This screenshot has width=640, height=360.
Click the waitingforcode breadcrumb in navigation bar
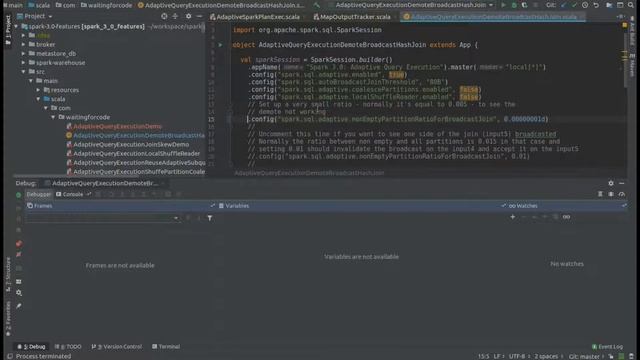(x=106, y=5)
